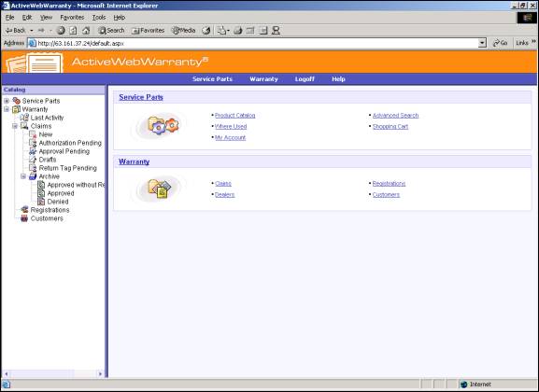Open the Media toolbar button

click(184, 31)
